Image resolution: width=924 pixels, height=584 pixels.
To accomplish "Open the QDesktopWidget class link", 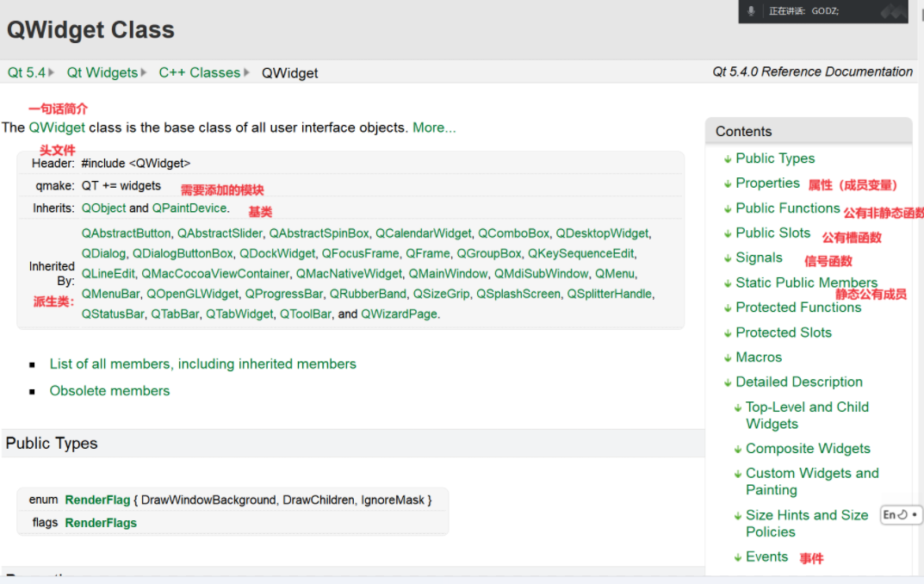I will click(602, 233).
